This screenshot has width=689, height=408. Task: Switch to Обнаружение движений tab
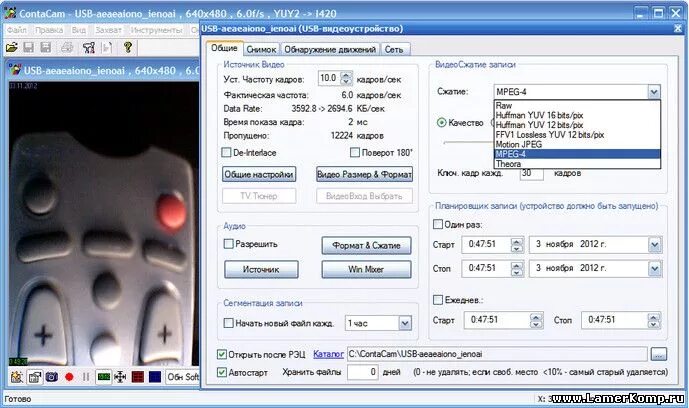(x=330, y=50)
